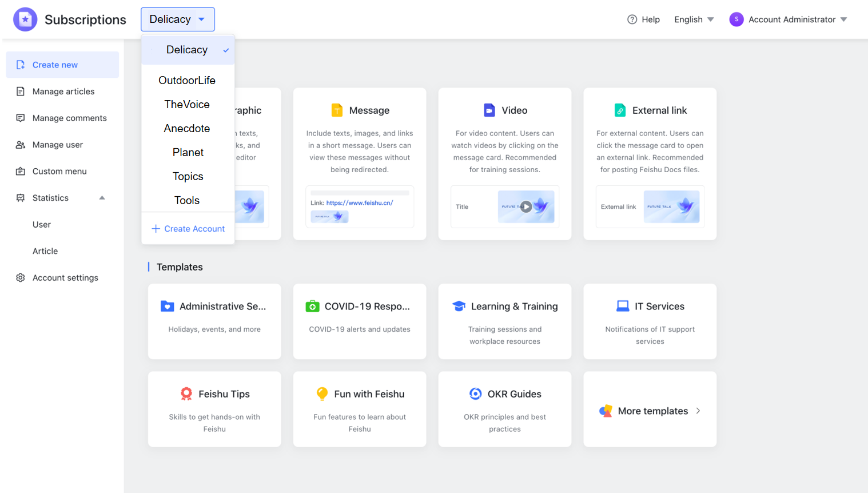Select the checked Delicacy account option
Viewport: 868px width, 493px height.
click(x=188, y=50)
